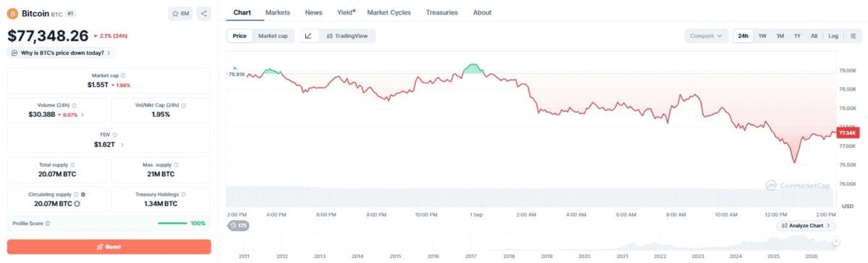Open the FDV info icon

tap(115, 135)
